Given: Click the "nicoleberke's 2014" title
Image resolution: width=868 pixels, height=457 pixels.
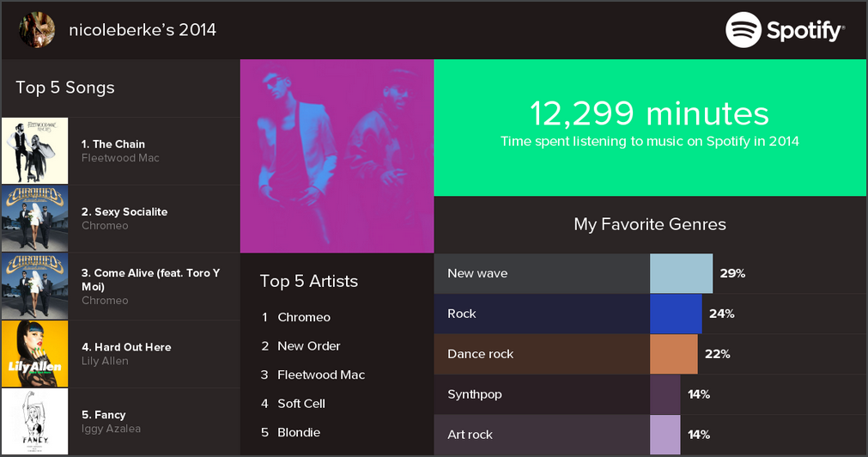Looking at the screenshot, I should coord(143,30).
